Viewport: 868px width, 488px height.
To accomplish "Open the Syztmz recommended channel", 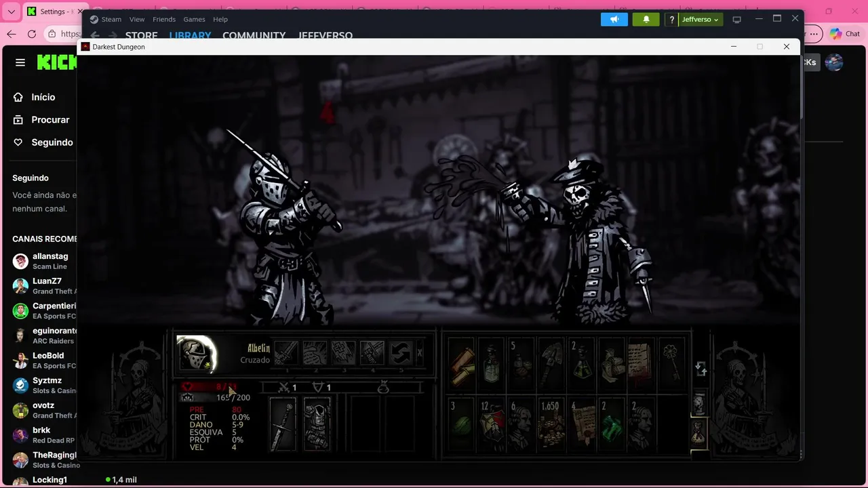I will click(44, 385).
